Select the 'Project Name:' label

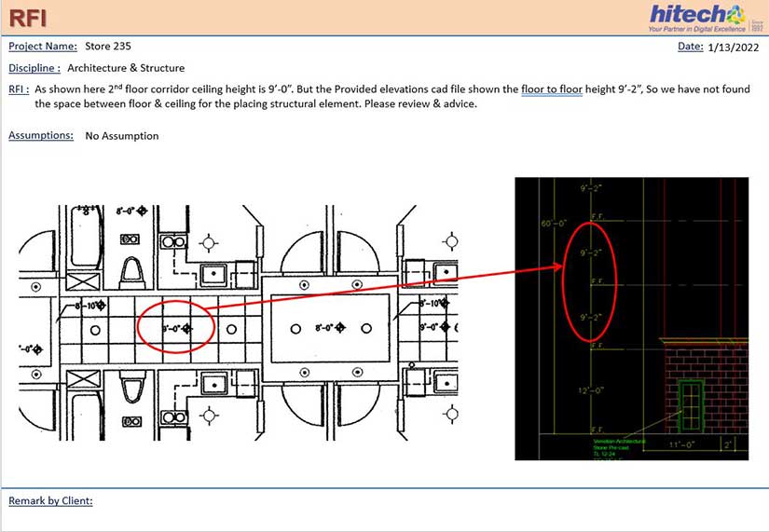pyautogui.click(x=43, y=46)
